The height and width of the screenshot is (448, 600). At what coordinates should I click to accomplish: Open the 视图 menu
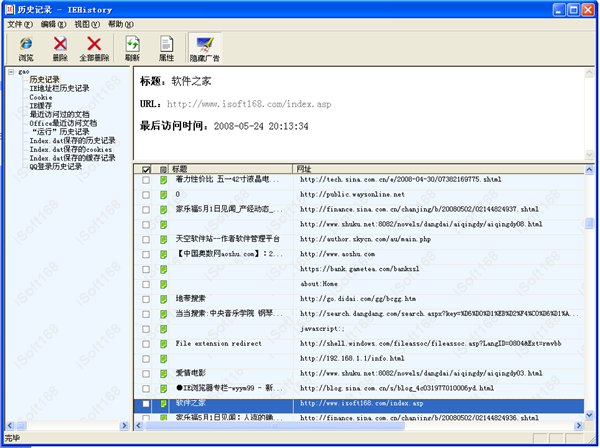point(87,24)
